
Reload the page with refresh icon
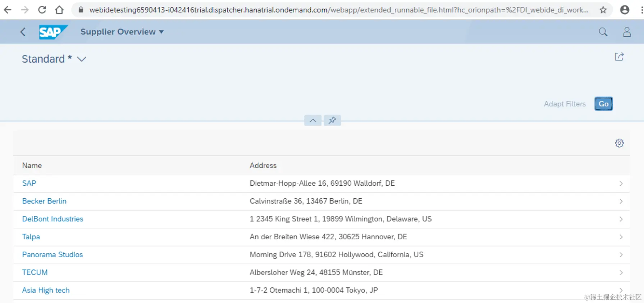point(42,10)
